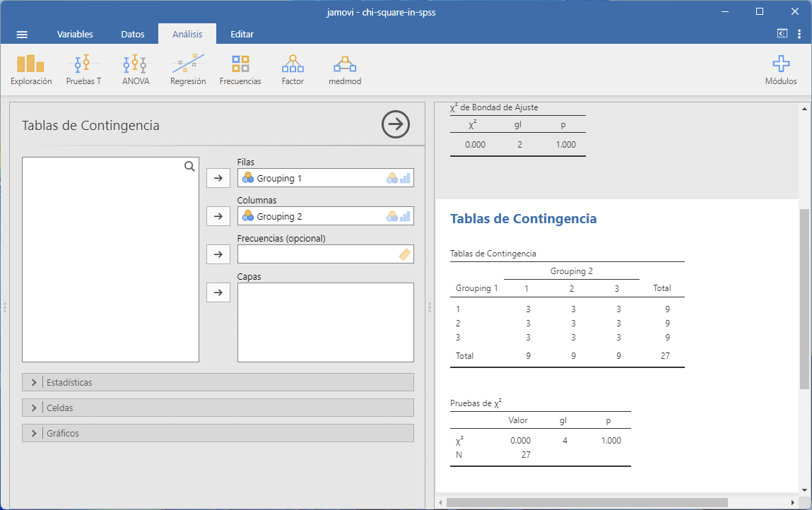The height and width of the screenshot is (510, 812).
Task: Click the Módulos plus icon
Action: (780, 64)
